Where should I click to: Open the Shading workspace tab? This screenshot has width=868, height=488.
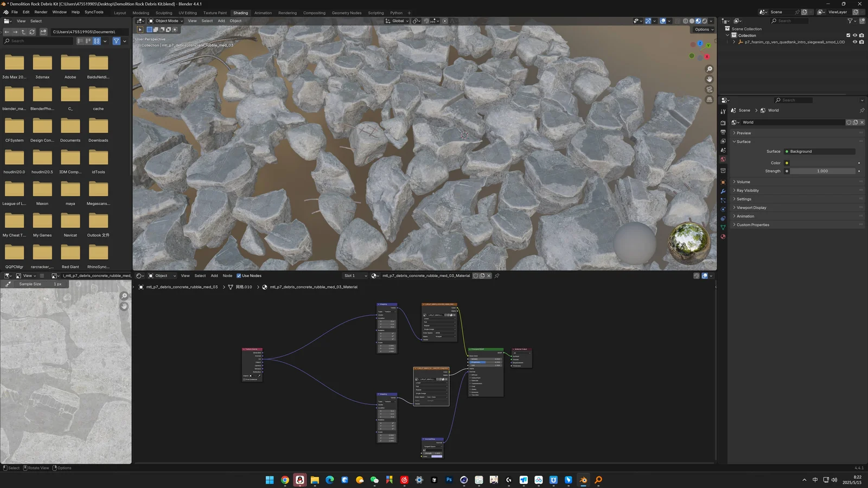(x=240, y=12)
